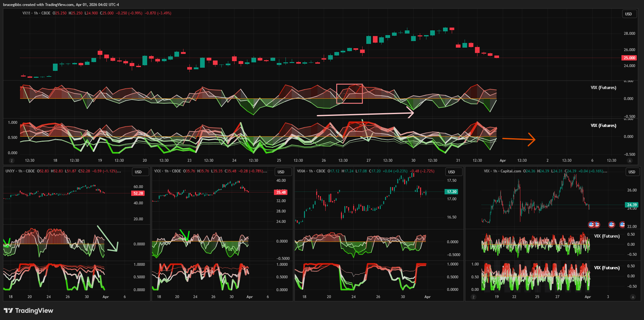The image size is (644, 320).
Task: Click the rightmost US flag event icon
Action: pos(622,225)
